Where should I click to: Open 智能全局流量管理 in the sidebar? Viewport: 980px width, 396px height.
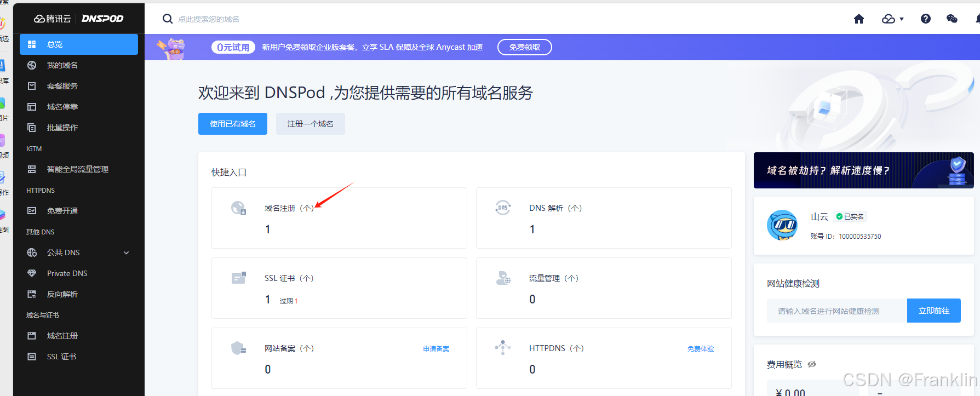click(x=79, y=169)
